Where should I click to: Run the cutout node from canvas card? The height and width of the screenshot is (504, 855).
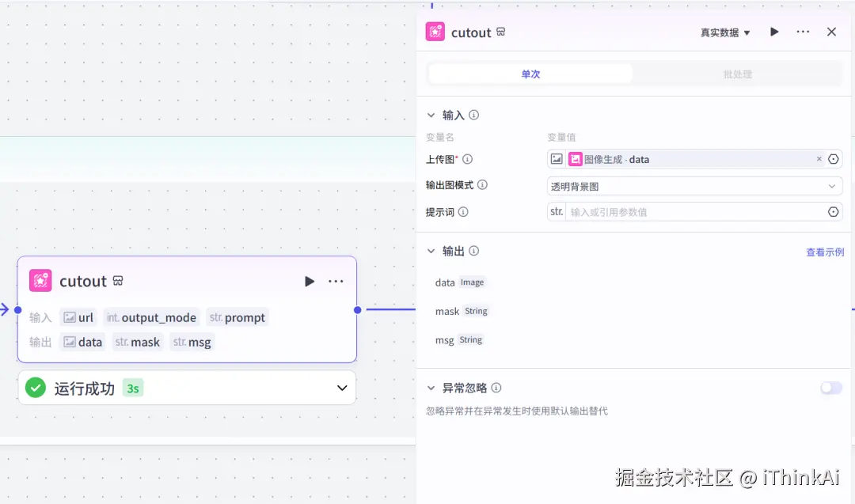[310, 281]
